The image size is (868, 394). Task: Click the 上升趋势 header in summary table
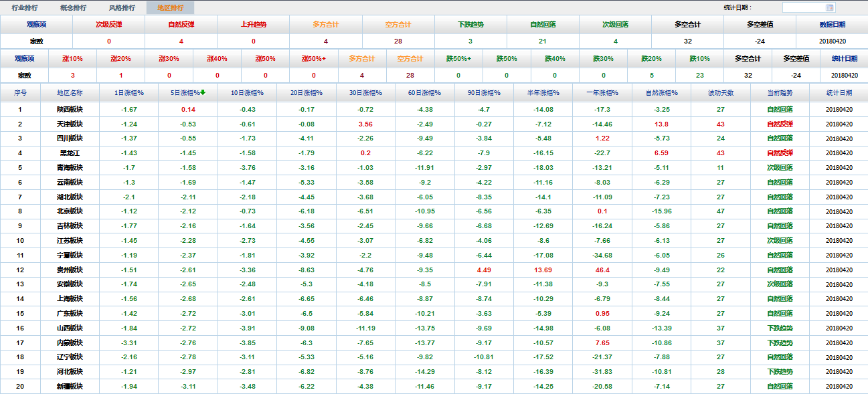point(254,25)
